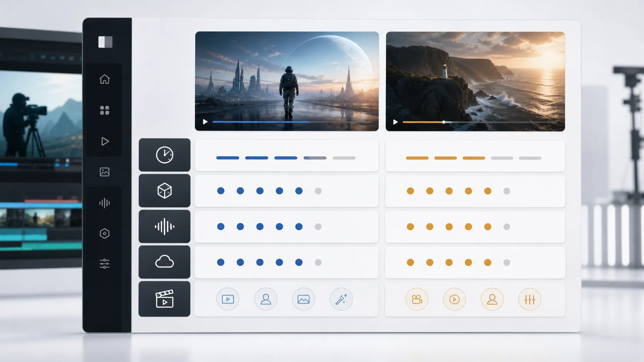The width and height of the screenshot is (644, 362).
Task: Select first blue dot in cube row
Action: 221,191
